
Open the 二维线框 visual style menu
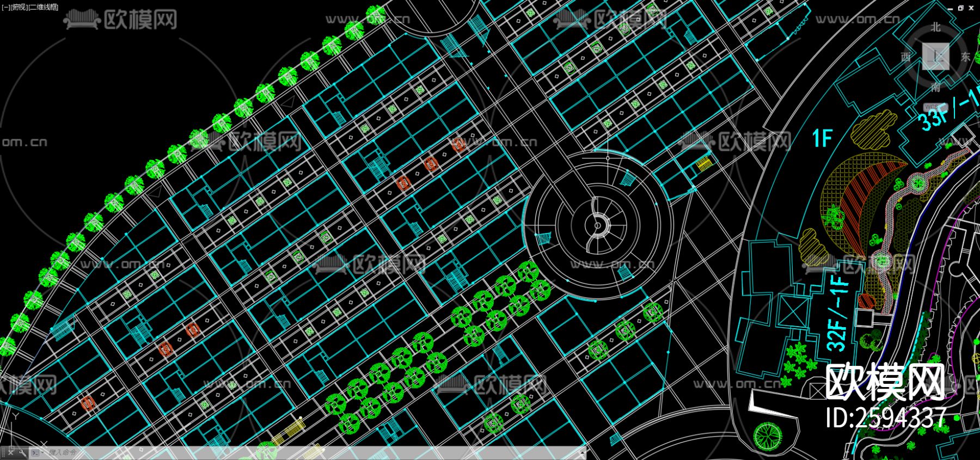(x=44, y=7)
